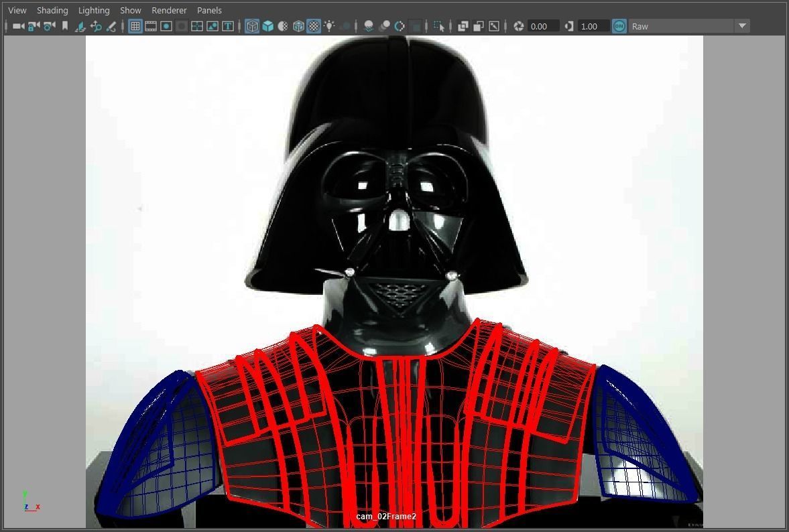Click the Gamma icon
Image resolution: width=789 pixels, height=532 pixels.
568,26
